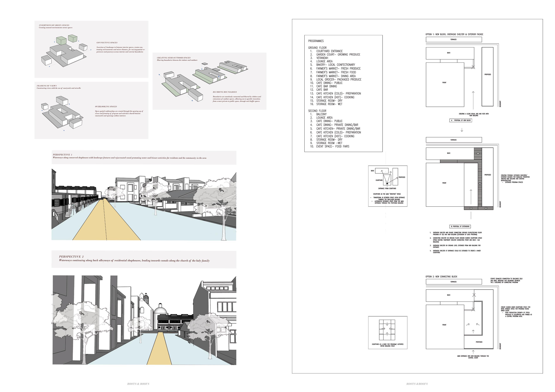Select the 'A: Proposal of New Block' label
This screenshot has width=555, height=392.
pyautogui.click(x=460, y=120)
